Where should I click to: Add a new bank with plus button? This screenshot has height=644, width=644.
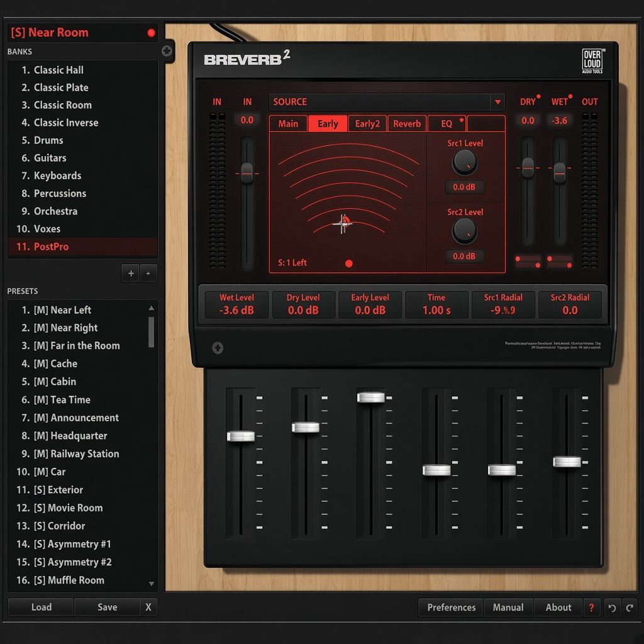131,273
